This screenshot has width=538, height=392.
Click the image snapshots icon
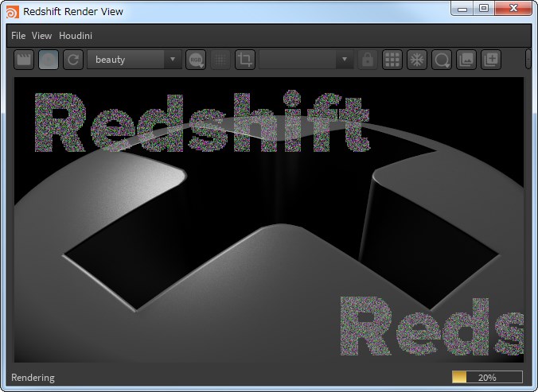pos(466,60)
